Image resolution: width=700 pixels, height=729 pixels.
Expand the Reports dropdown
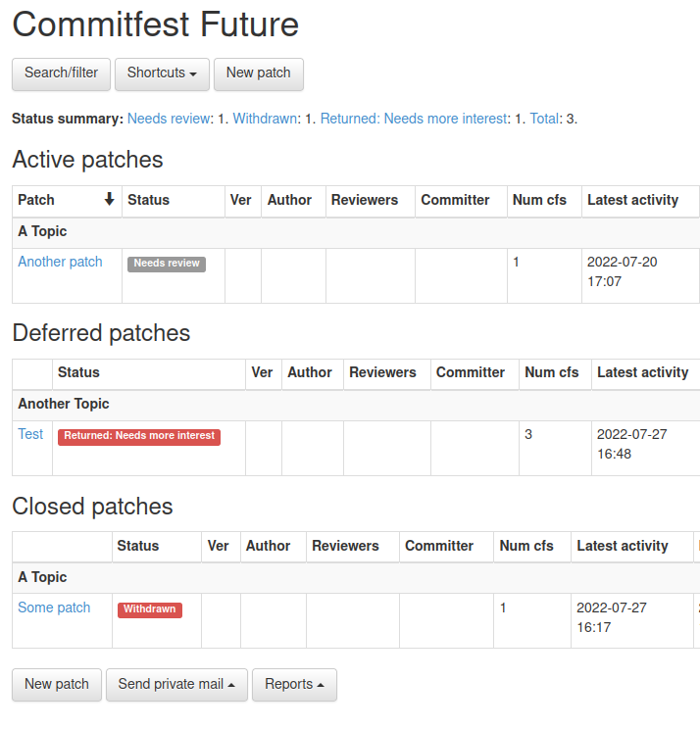(294, 685)
